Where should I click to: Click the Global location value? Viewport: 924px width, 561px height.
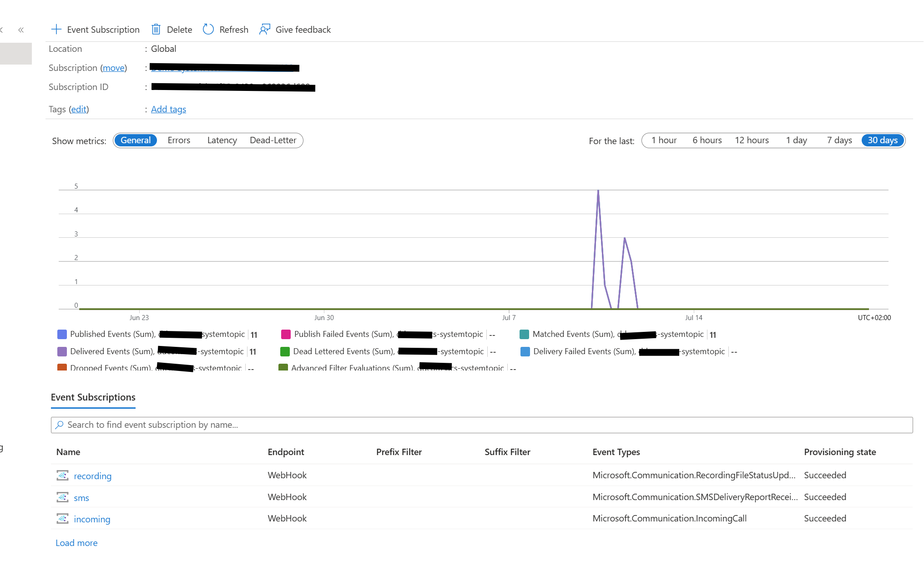pyautogui.click(x=163, y=49)
